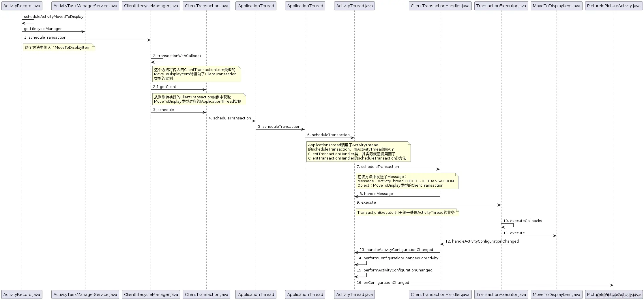Screen dimensions: 644x300
Task: Select the note starting '从刚刚转换好的ClientTransaction实例中获取'
Action: [199, 99]
